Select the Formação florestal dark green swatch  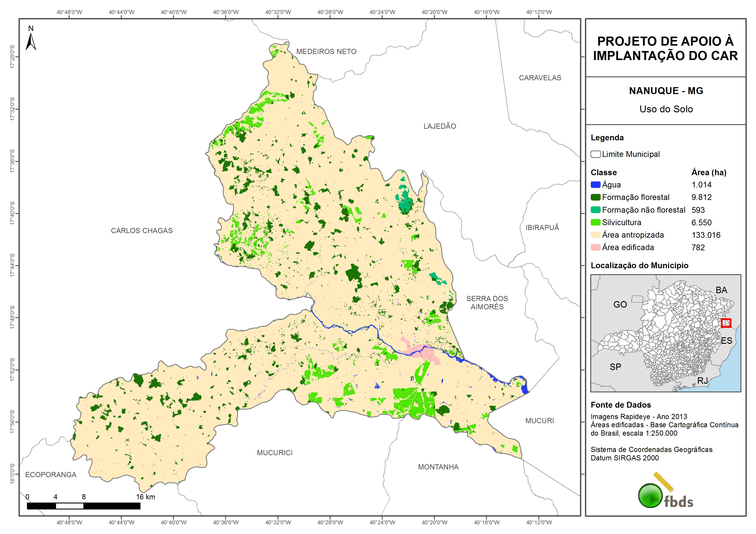point(595,197)
